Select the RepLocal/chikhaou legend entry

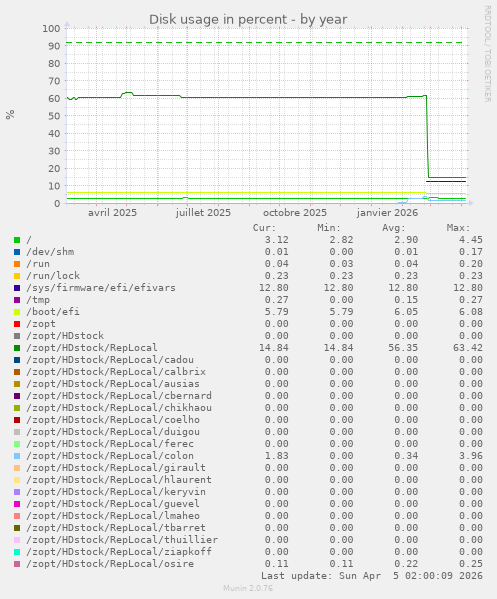pyautogui.click(x=119, y=408)
